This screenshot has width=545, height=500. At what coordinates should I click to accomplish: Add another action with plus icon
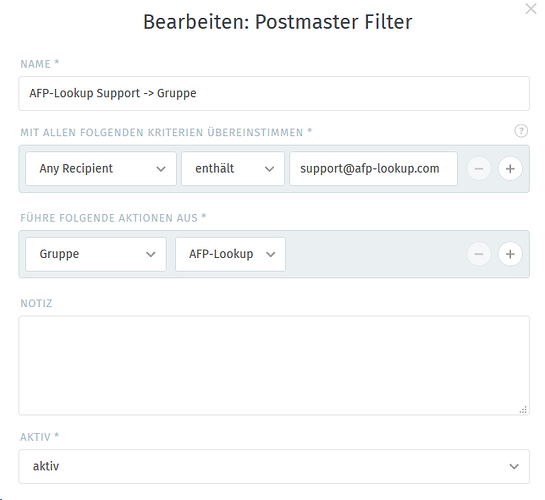510,254
